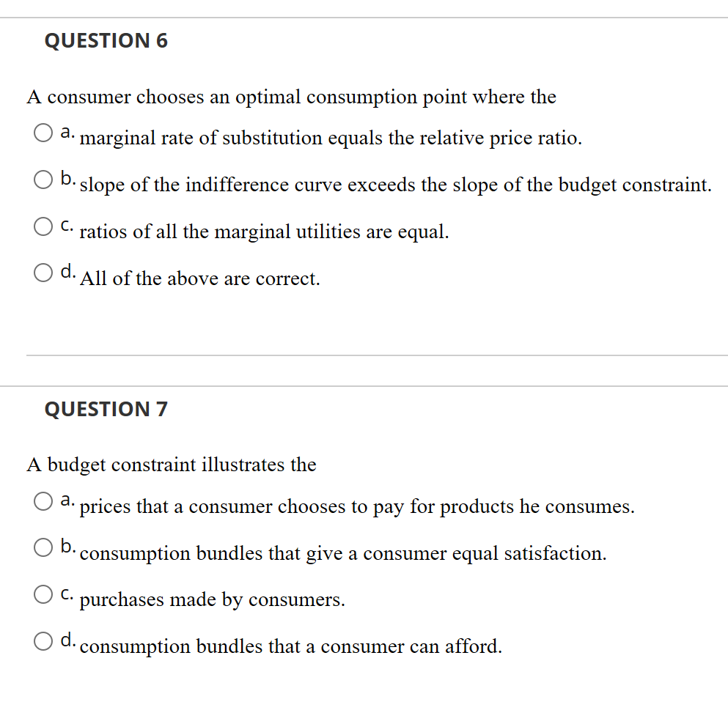Select 'consumption bundles that a consumer can afford'

43,641
